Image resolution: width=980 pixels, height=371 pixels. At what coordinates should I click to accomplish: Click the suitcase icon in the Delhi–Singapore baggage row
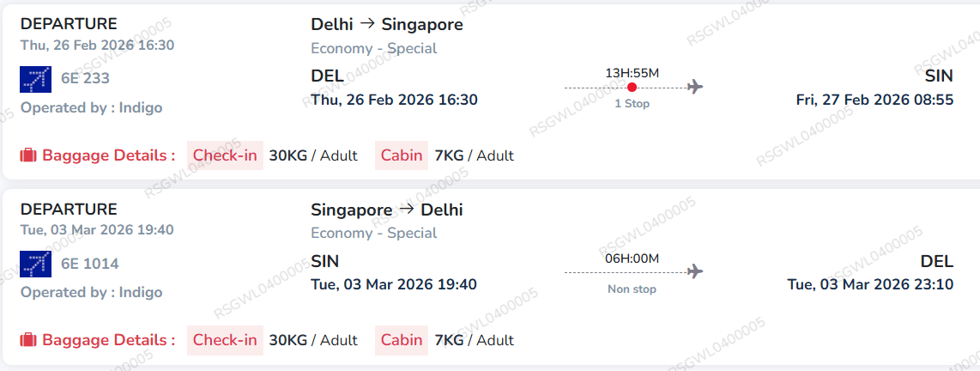pos(28,155)
